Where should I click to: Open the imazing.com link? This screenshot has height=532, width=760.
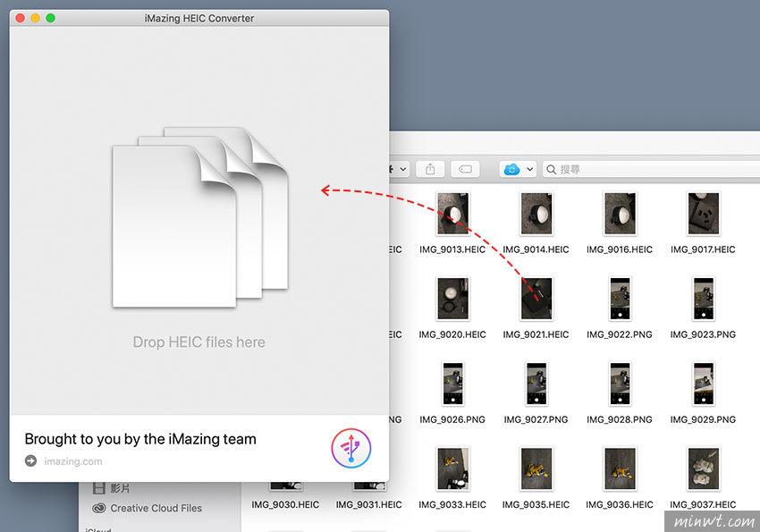coord(73,461)
